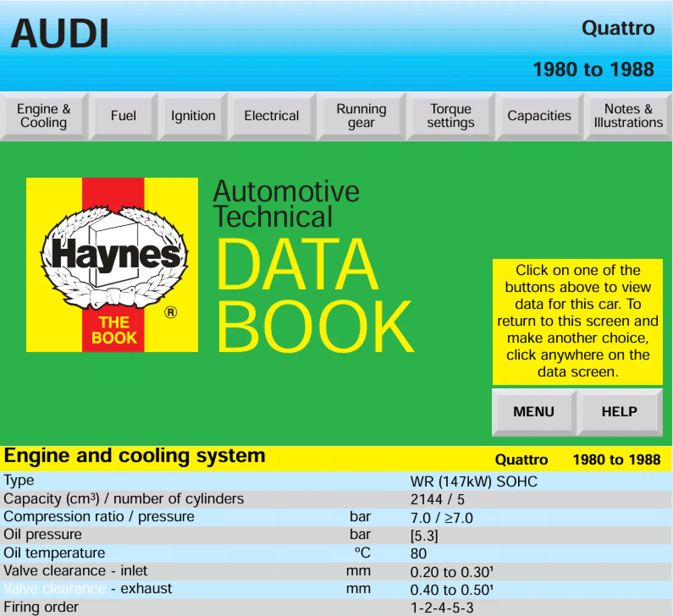Click the HELP button
The image size is (673, 616).
(619, 412)
